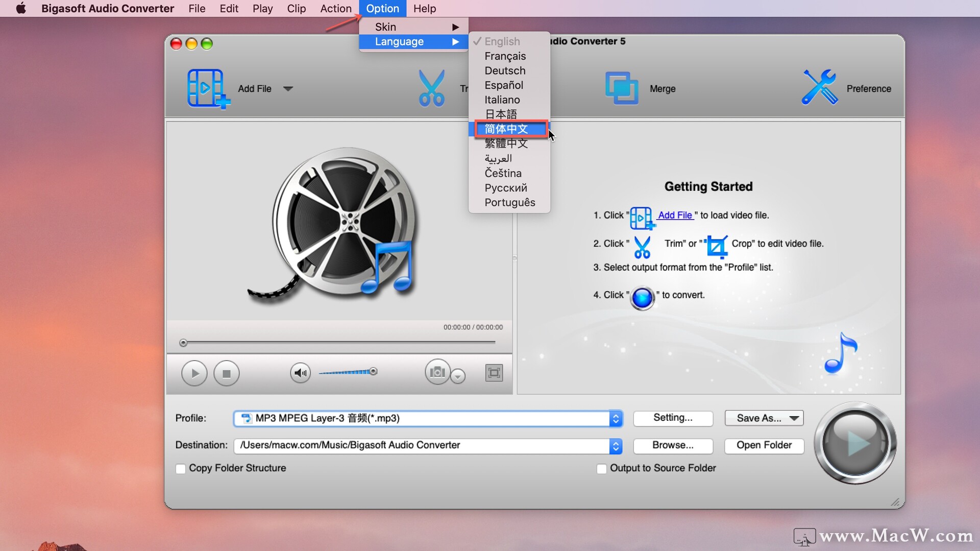Viewport: 980px width, 551px height.
Task: Click the volume slider handle
Action: tap(374, 371)
